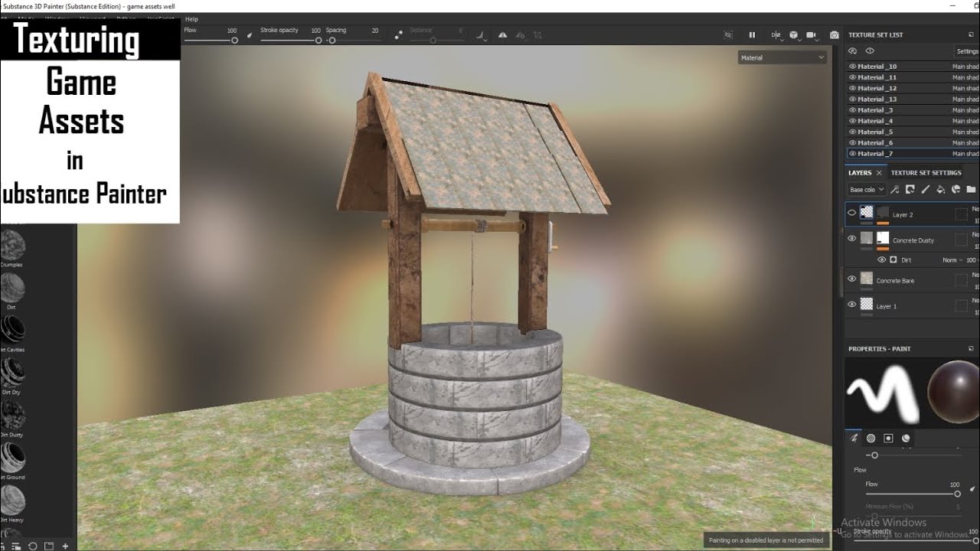Click the Spacing slider handle

[x=332, y=40]
